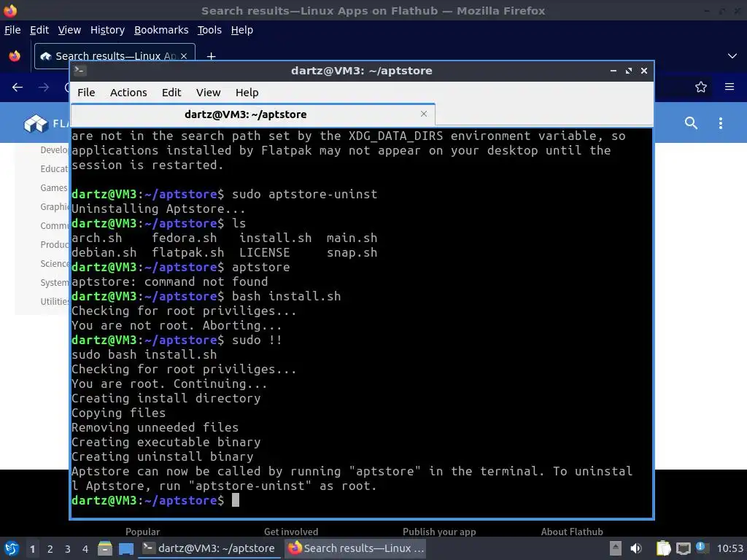Open the file manager from the taskbar
Screen dimensions: 747x560
click(105, 548)
